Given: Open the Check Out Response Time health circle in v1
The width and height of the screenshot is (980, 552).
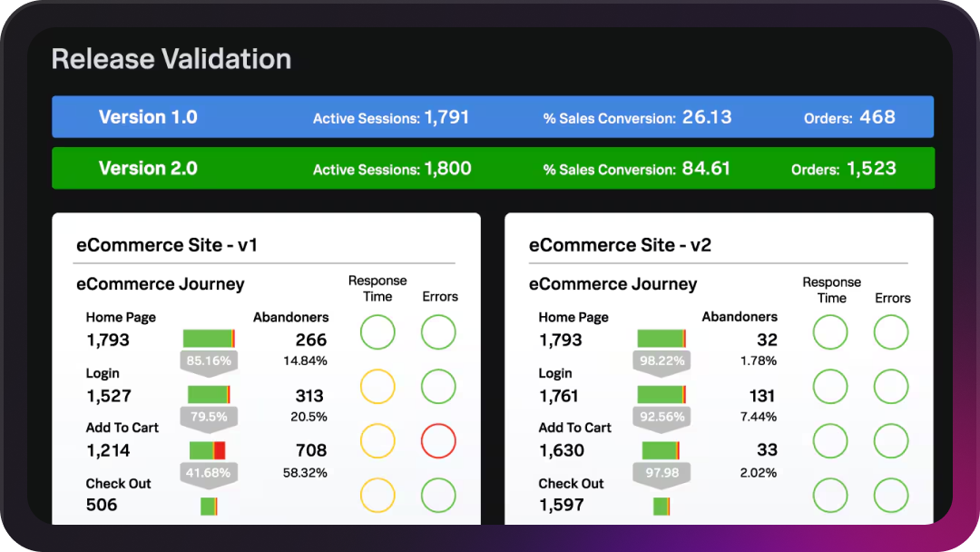Looking at the screenshot, I should [x=377, y=495].
